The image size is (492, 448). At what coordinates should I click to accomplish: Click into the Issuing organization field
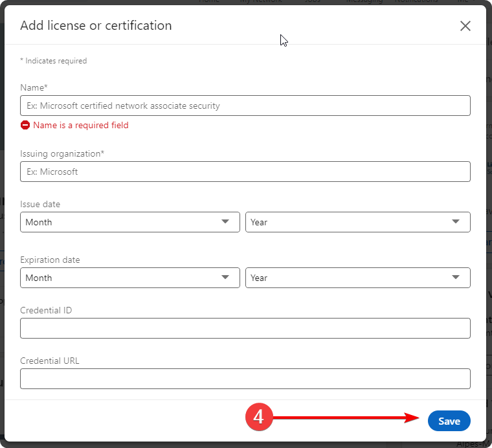click(245, 172)
